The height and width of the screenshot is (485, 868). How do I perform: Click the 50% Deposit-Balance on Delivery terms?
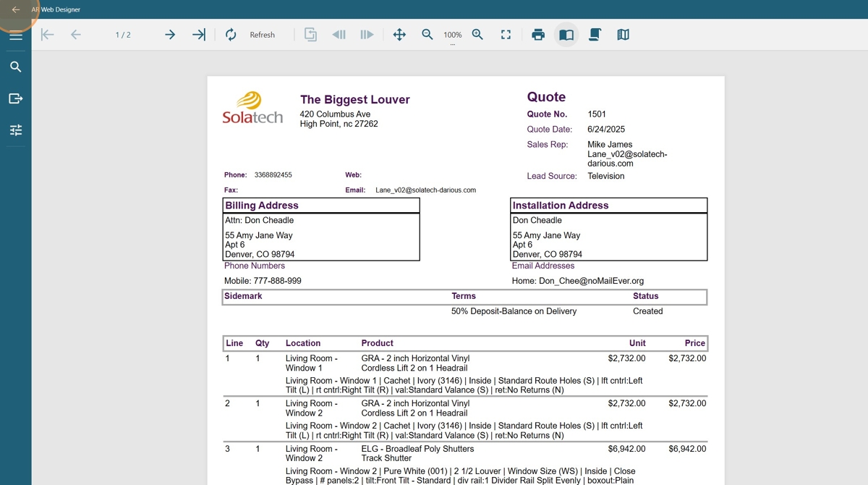[x=514, y=311]
